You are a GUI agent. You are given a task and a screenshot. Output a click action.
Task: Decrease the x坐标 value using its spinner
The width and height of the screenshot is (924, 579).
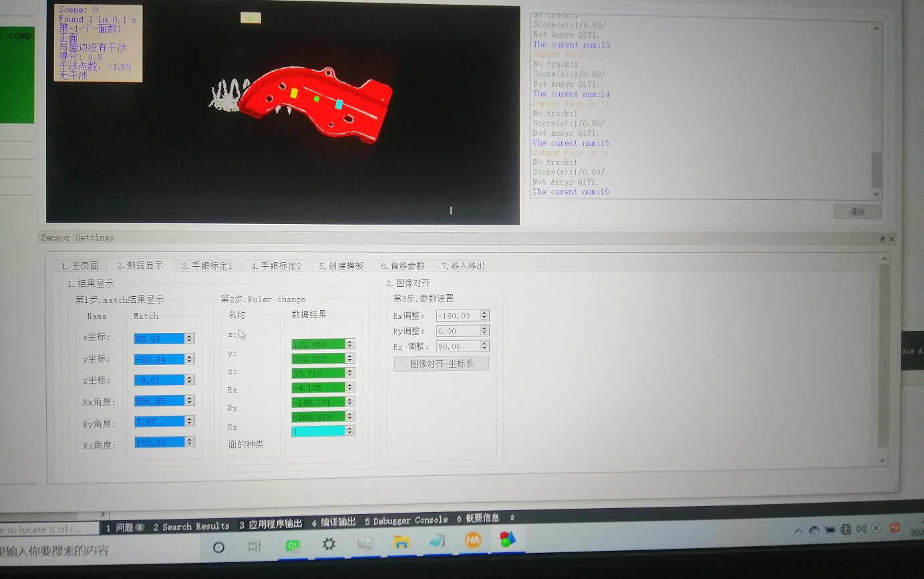click(x=189, y=341)
